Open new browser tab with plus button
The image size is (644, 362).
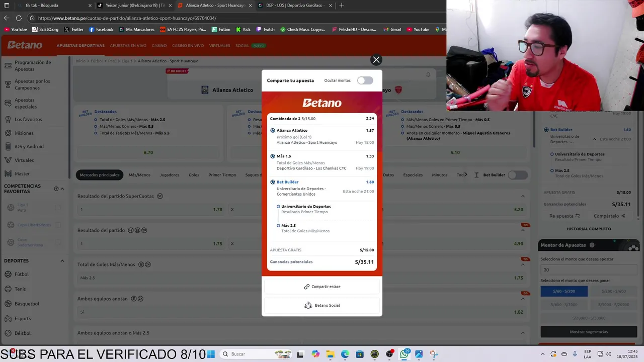342,6
